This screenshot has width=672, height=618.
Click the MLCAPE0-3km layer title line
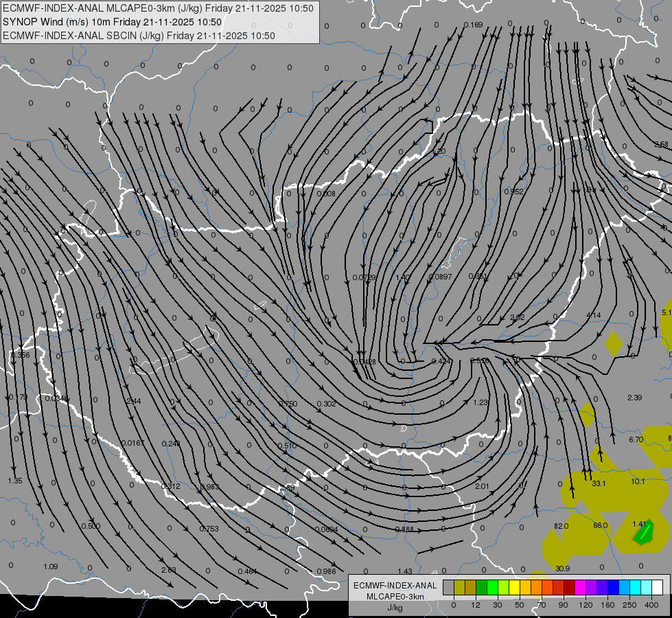point(158,8)
